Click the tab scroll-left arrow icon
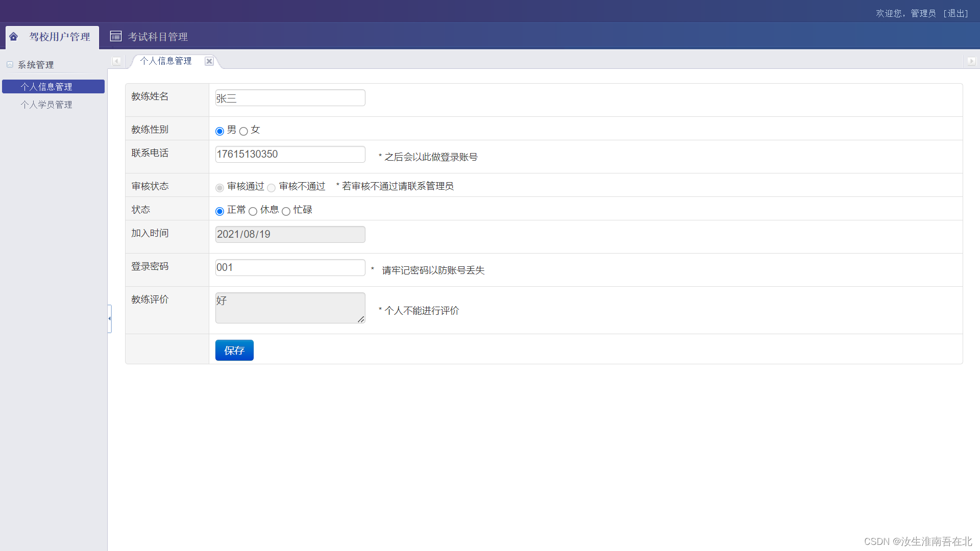This screenshot has width=980, height=551. [117, 61]
